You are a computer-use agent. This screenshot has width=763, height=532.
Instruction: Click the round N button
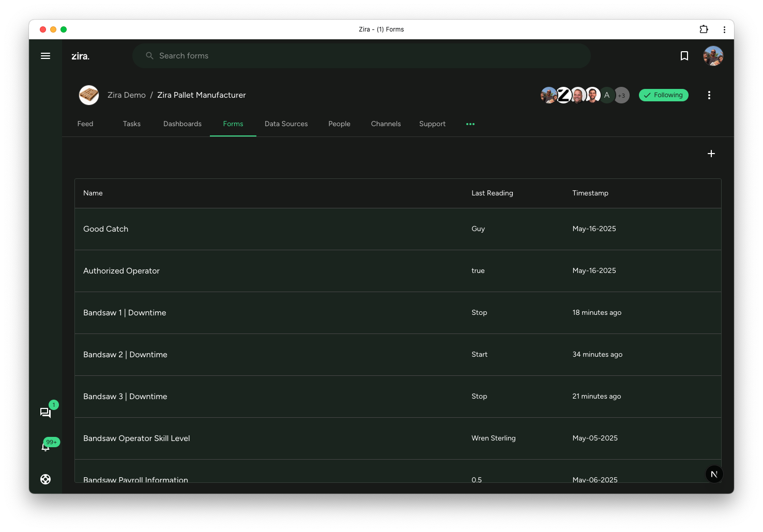(x=714, y=474)
